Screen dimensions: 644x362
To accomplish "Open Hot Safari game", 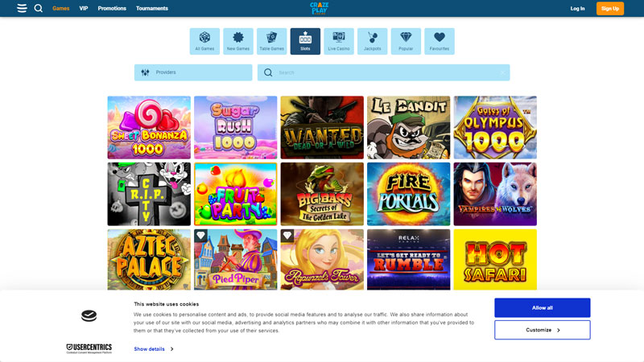I will tap(495, 259).
